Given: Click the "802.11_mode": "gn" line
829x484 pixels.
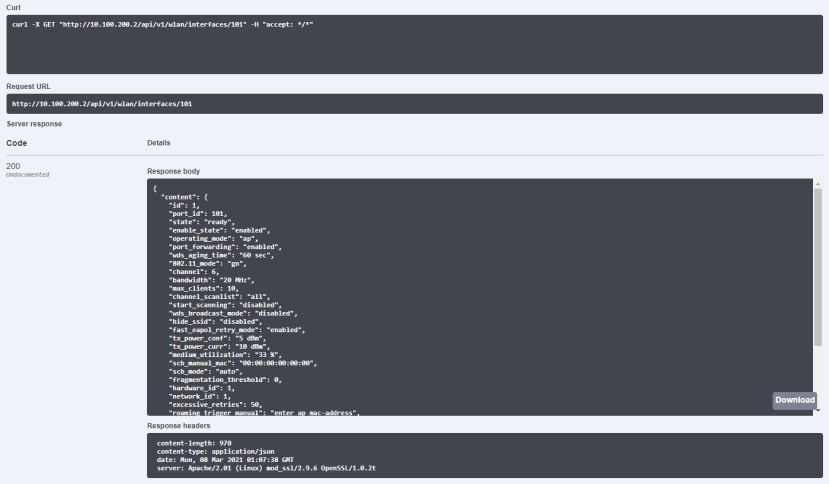Looking at the screenshot, I should click(x=208, y=263).
